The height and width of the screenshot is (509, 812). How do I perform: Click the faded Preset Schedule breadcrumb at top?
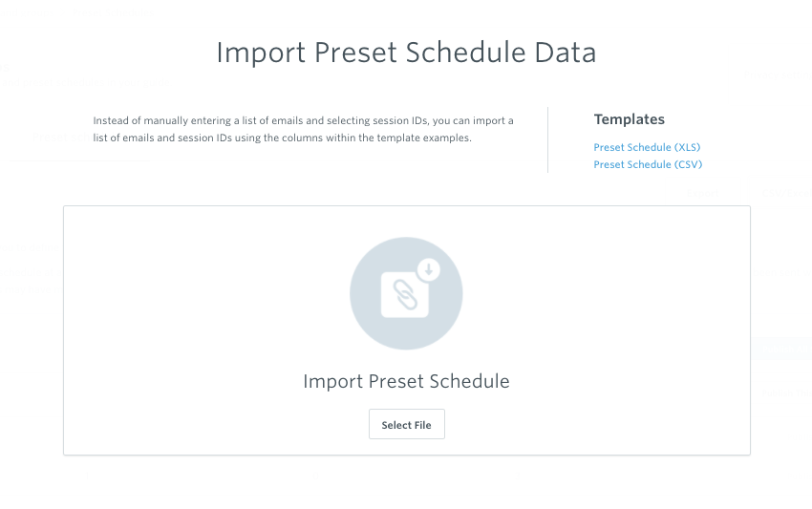pos(113,11)
